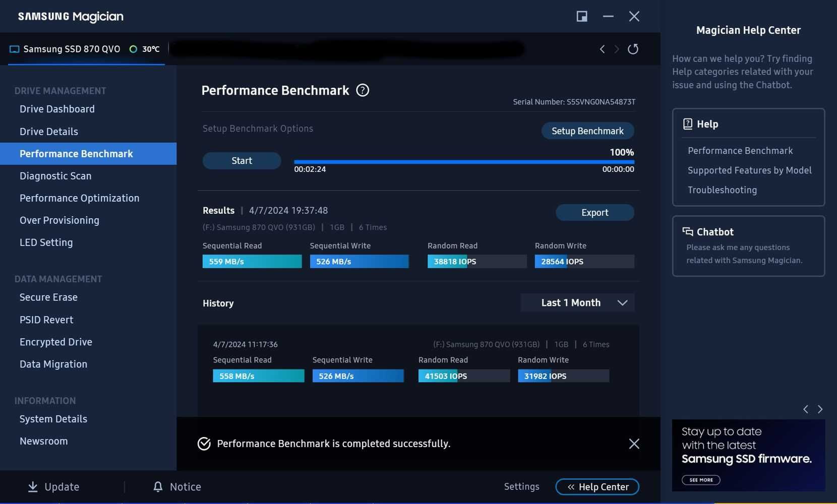837x504 pixels.
Task: Open LED Setting page
Action: point(46,242)
